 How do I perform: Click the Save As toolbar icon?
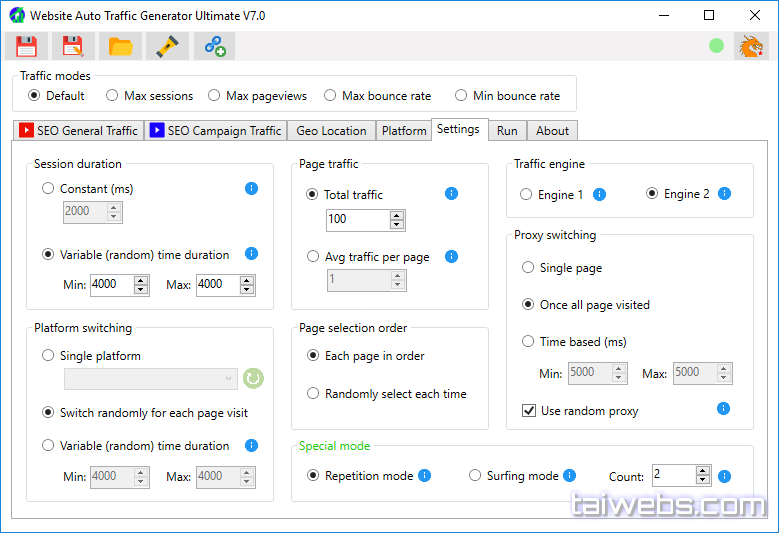pos(73,46)
